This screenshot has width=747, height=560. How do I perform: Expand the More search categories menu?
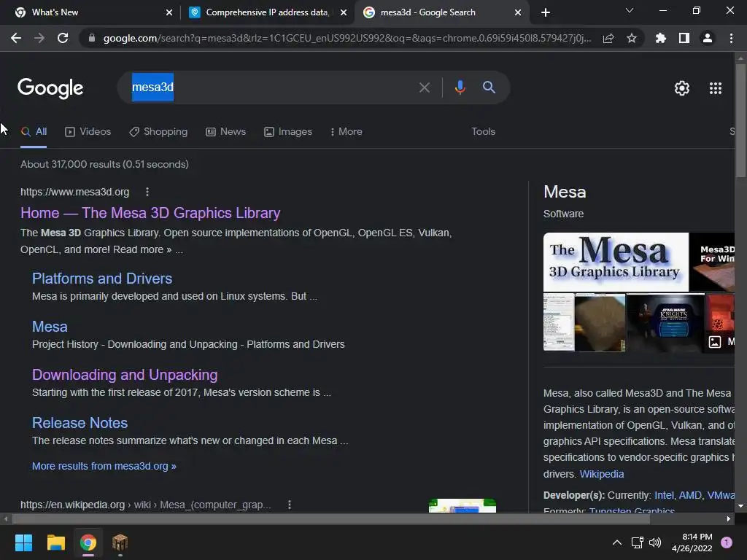pyautogui.click(x=347, y=132)
